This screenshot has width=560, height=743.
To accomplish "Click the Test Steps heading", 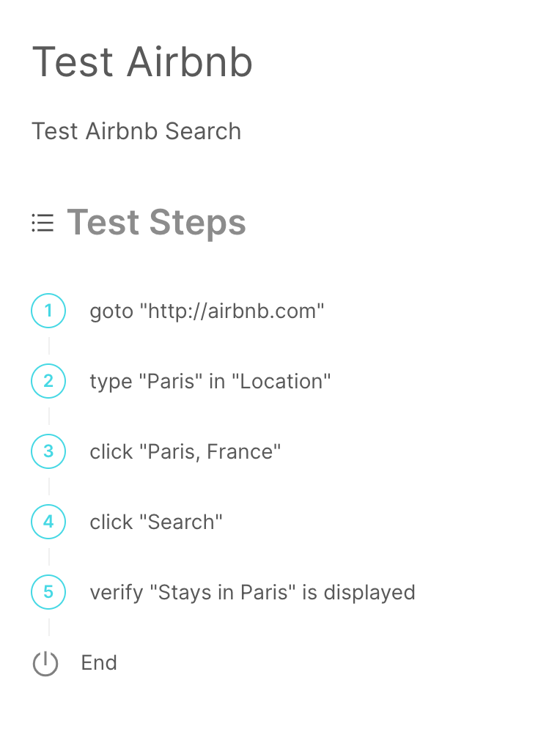I will click(156, 222).
